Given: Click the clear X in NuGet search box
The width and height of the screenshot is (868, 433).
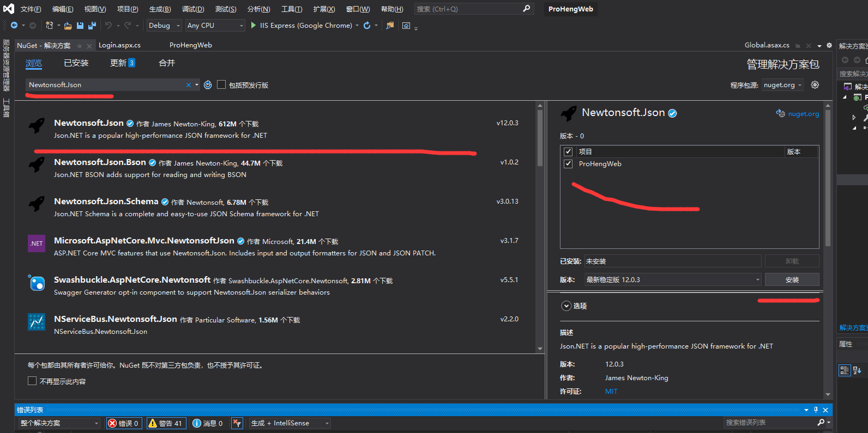Looking at the screenshot, I should click(x=189, y=85).
